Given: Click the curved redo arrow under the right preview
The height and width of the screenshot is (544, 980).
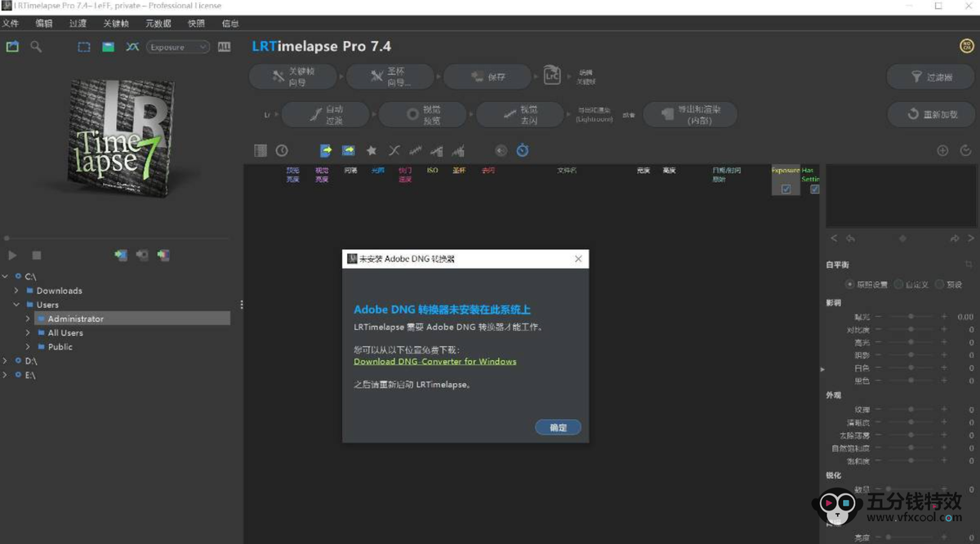Looking at the screenshot, I should 954,239.
